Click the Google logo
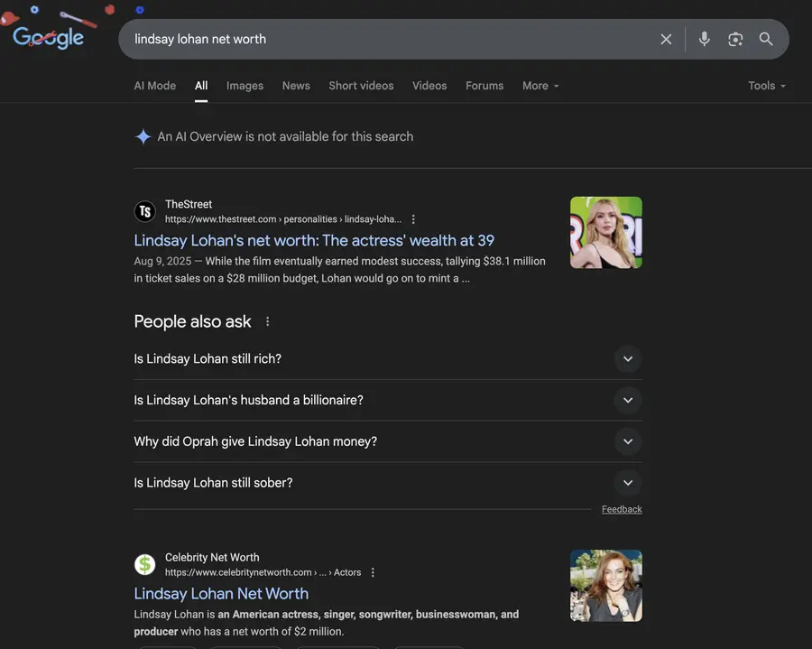Screen dimensions: 812x649 49,37
